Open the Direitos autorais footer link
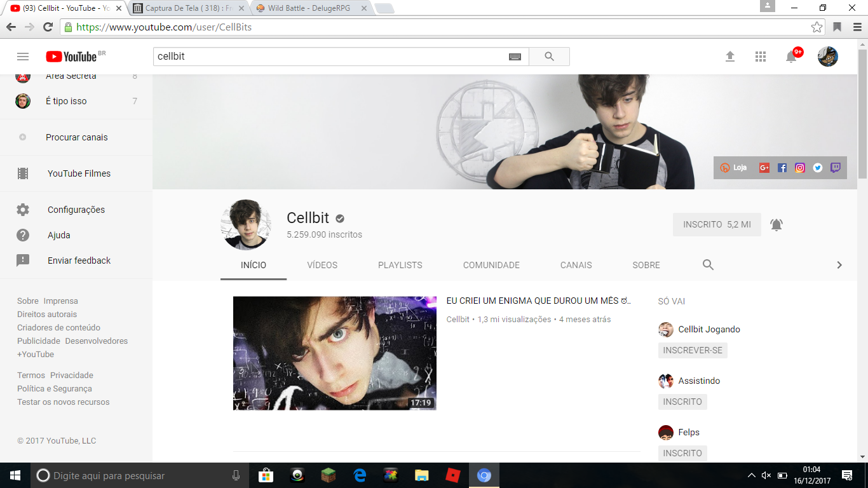The image size is (868, 488). click(47, 315)
